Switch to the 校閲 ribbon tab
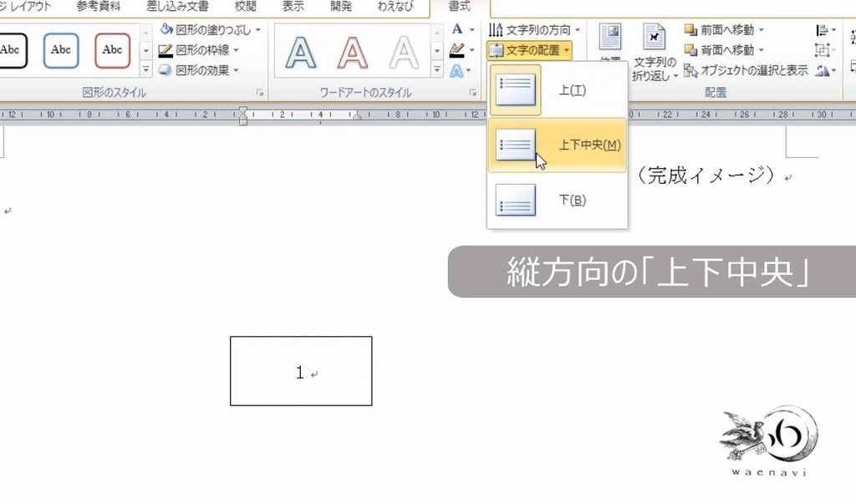856x504 pixels. coord(246,6)
